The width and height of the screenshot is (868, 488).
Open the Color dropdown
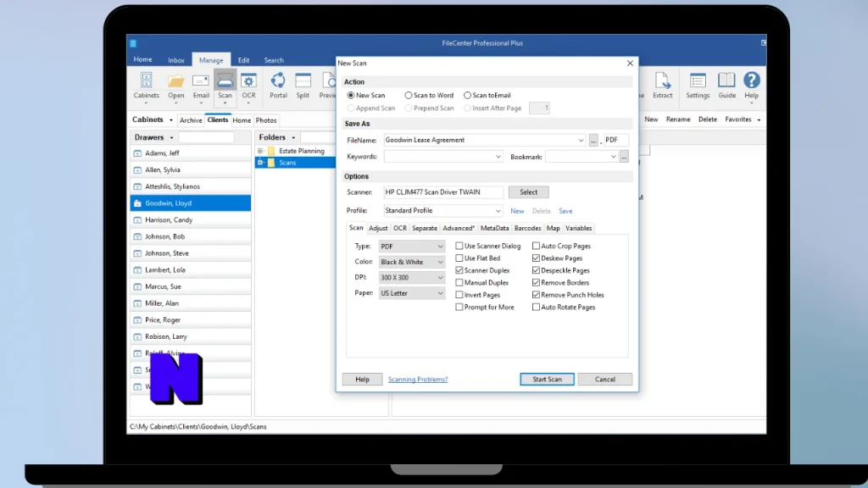point(412,262)
